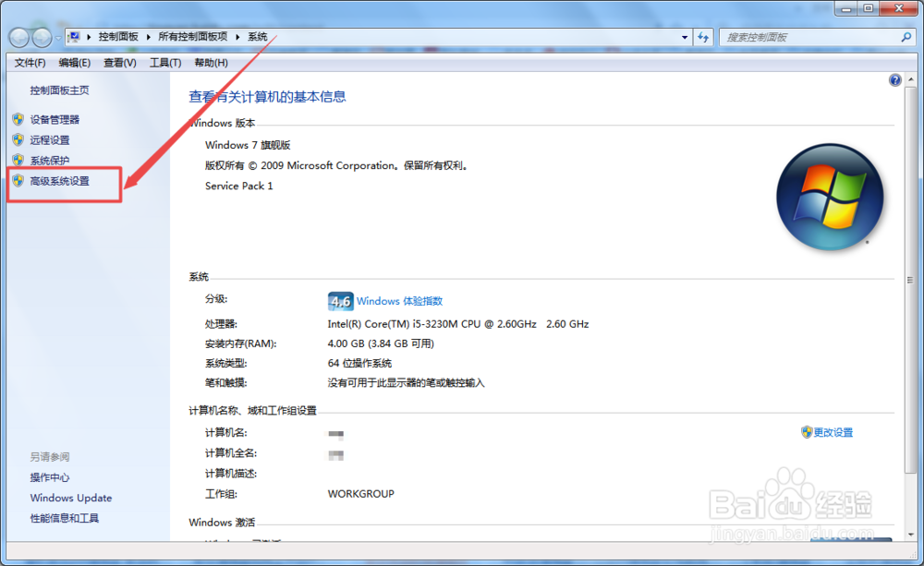The width and height of the screenshot is (924, 566).
Task: Click the system icon in the address bar
Action: pyautogui.click(x=75, y=36)
